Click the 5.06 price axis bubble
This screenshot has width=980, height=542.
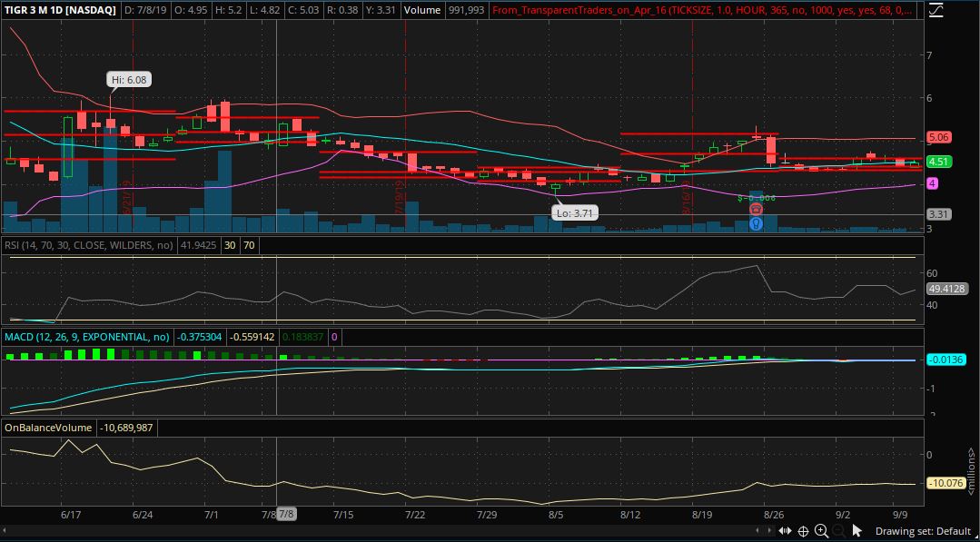939,137
